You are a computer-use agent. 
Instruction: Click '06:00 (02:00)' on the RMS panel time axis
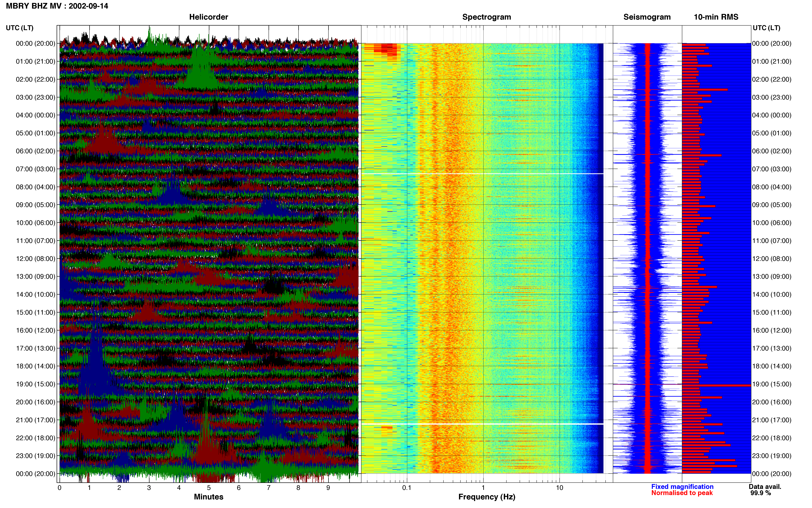(x=772, y=151)
